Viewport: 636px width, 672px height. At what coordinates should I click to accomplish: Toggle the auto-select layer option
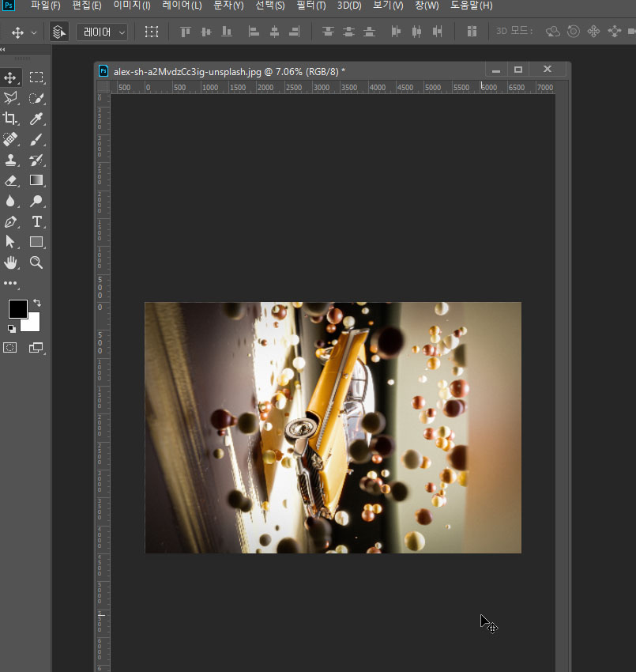pos(59,32)
